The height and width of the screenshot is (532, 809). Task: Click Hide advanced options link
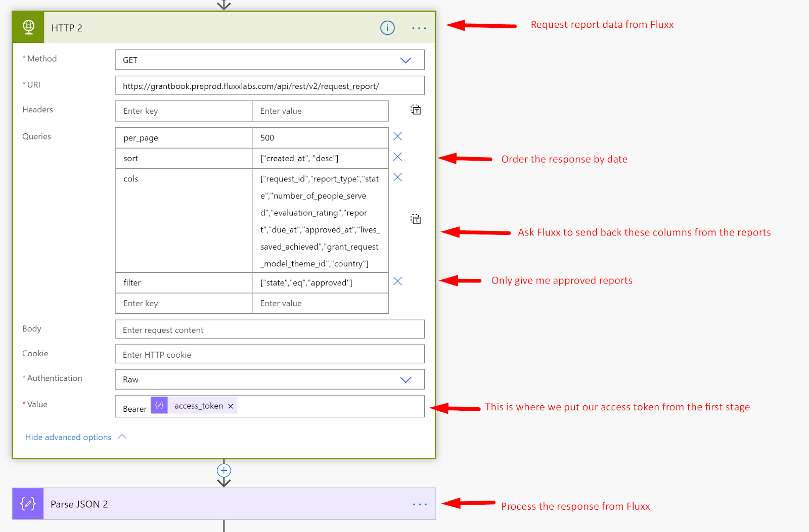(68, 438)
